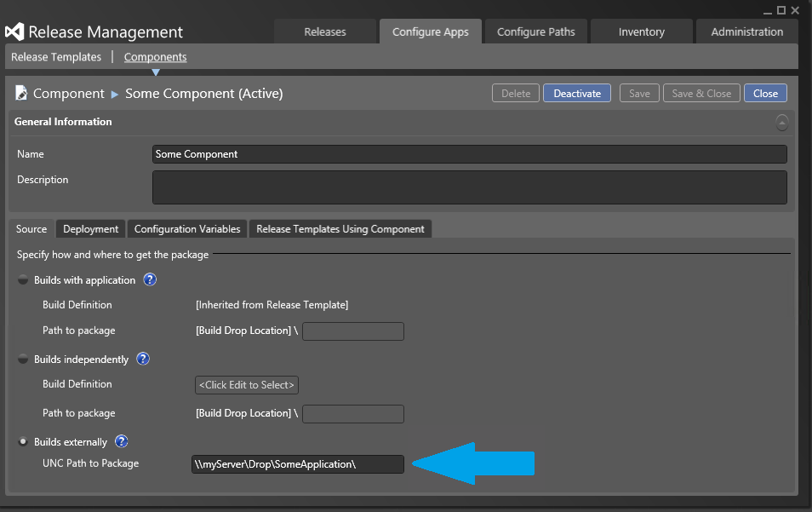Focus the Name input field
Screen dimensions: 812x512
tap(470, 154)
